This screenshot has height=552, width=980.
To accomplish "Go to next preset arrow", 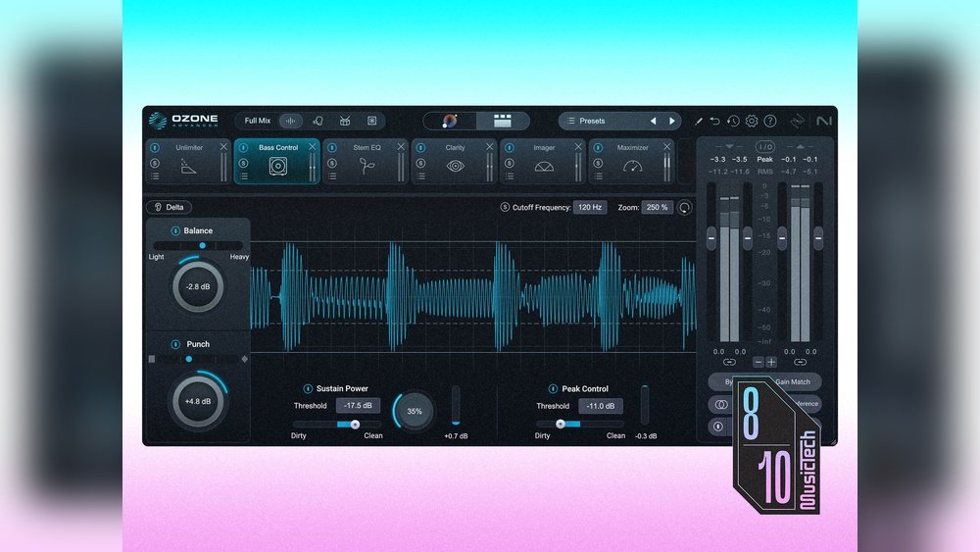I will [x=672, y=121].
